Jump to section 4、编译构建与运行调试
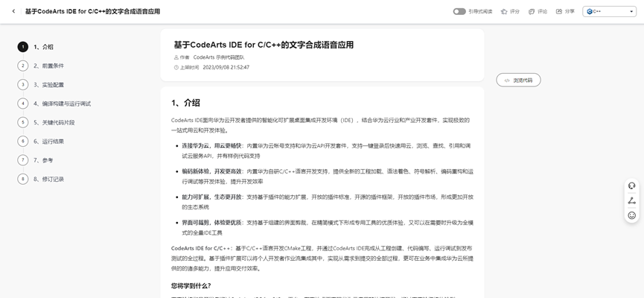 pos(62,104)
